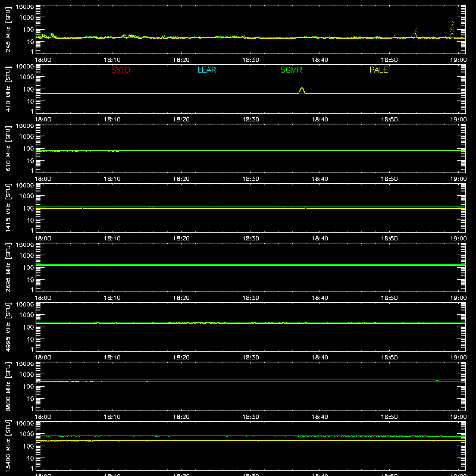Click the 1000 y-axis label of 15400 MHz panel

[x=26, y=434]
